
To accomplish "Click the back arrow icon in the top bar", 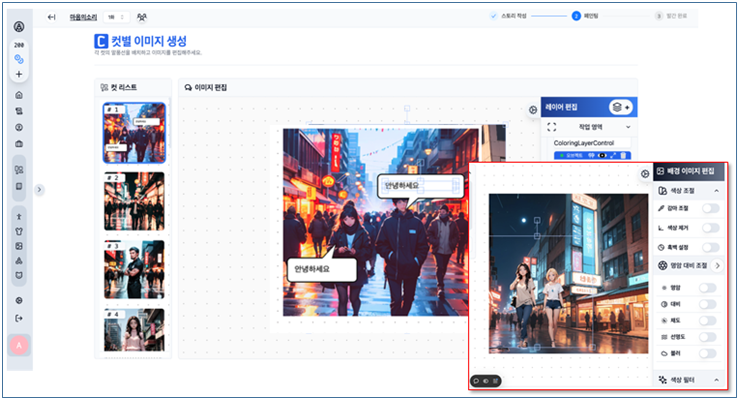I will [x=51, y=17].
